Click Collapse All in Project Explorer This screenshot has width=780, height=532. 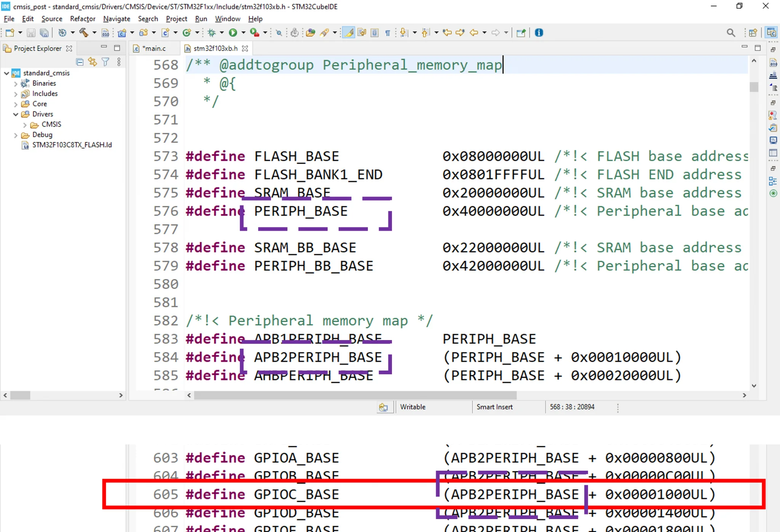80,62
